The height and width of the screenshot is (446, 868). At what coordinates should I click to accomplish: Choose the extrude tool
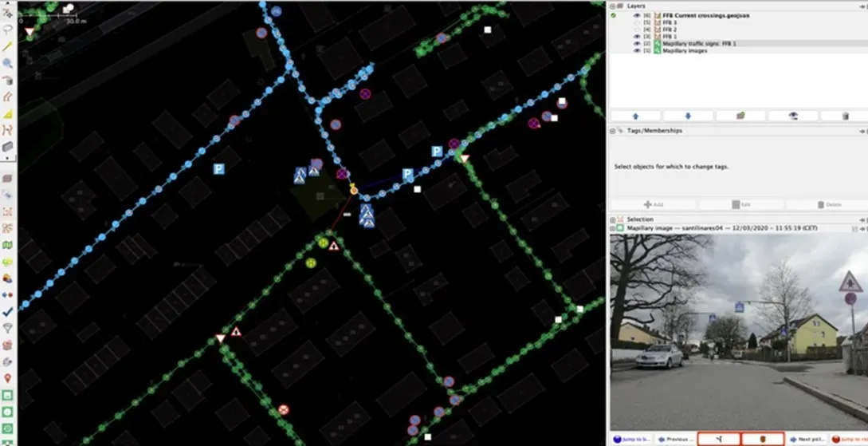(7, 114)
